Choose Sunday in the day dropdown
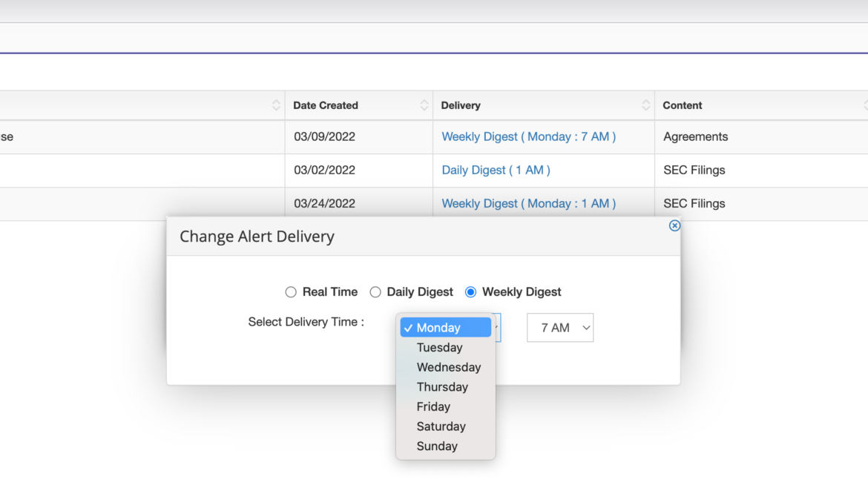The image size is (868, 482). point(446,446)
